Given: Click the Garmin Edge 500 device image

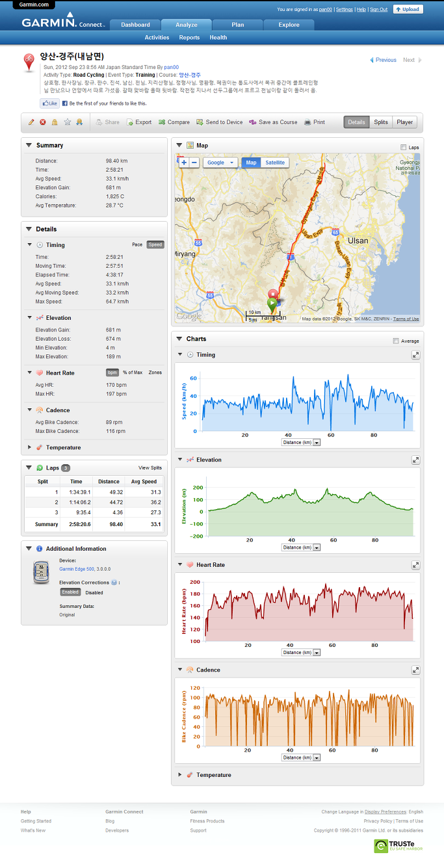Looking at the screenshot, I should (41, 572).
